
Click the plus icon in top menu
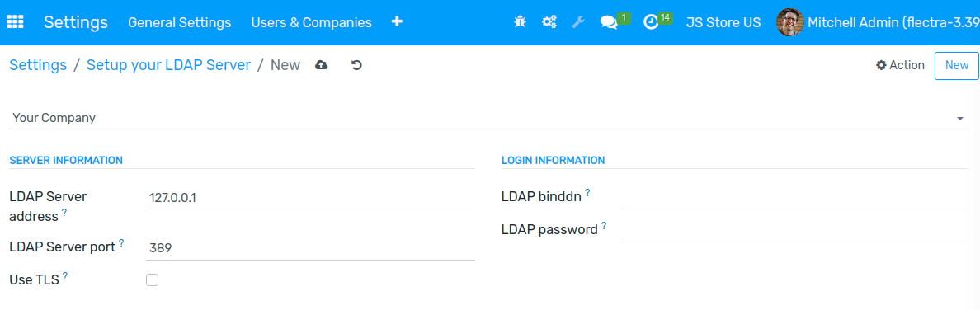(x=397, y=22)
